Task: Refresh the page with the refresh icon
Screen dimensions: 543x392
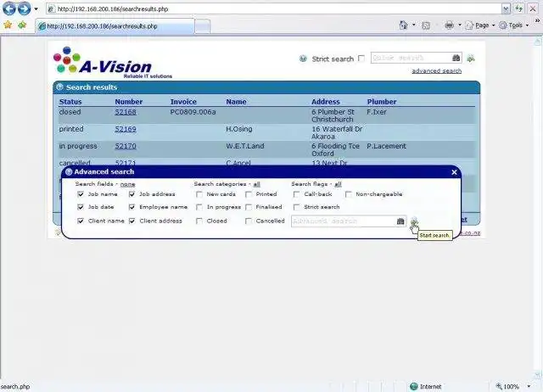Action: (x=518, y=8)
